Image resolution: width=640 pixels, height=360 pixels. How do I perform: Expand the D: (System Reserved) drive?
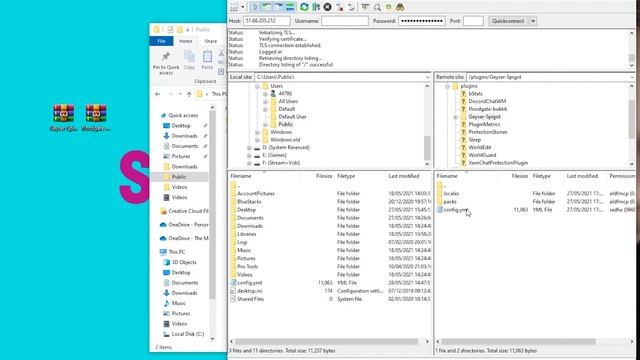[249, 148]
